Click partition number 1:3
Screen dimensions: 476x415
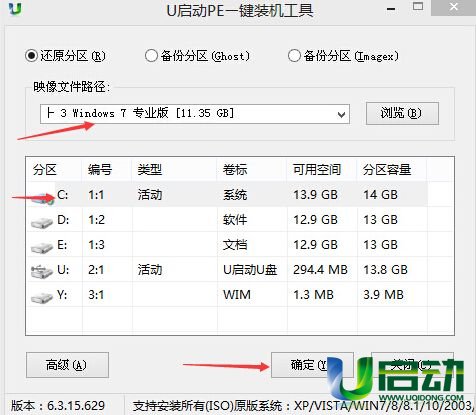point(96,245)
